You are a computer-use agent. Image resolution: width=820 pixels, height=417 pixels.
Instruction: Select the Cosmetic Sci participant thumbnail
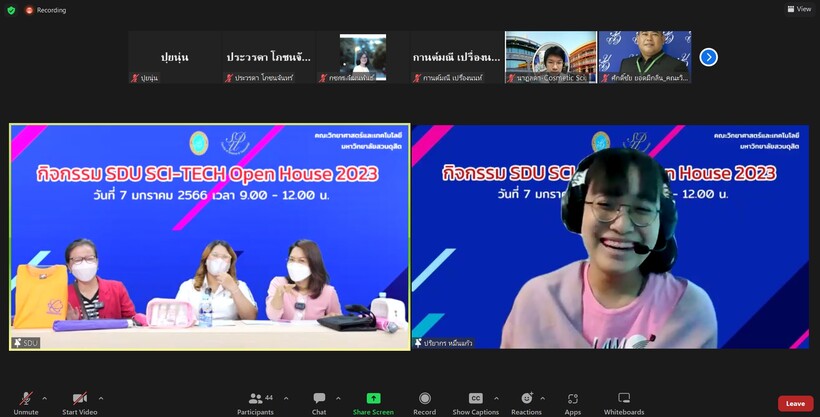click(x=551, y=57)
